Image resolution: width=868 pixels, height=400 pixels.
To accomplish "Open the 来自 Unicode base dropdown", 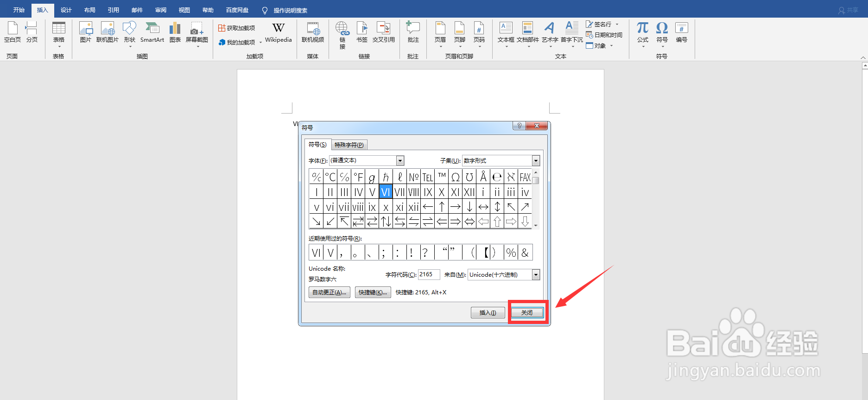I will 536,275.
